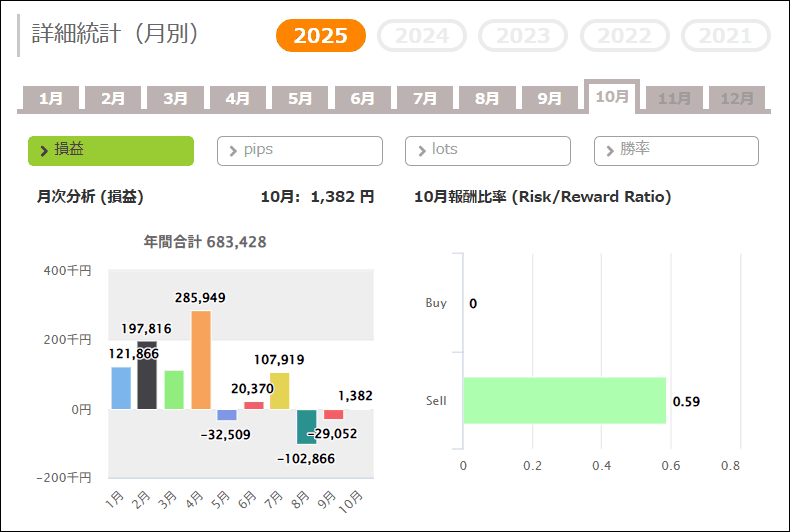This screenshot has height=532, width=790.
Task: Open the 7月 month tab
Action: pos(425,98)
